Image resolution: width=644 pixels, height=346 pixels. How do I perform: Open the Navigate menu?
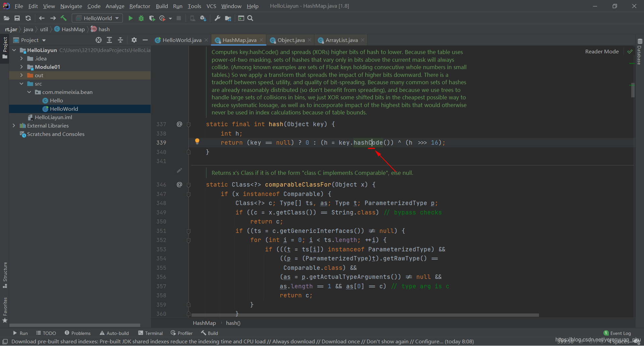tap(71, 6)
